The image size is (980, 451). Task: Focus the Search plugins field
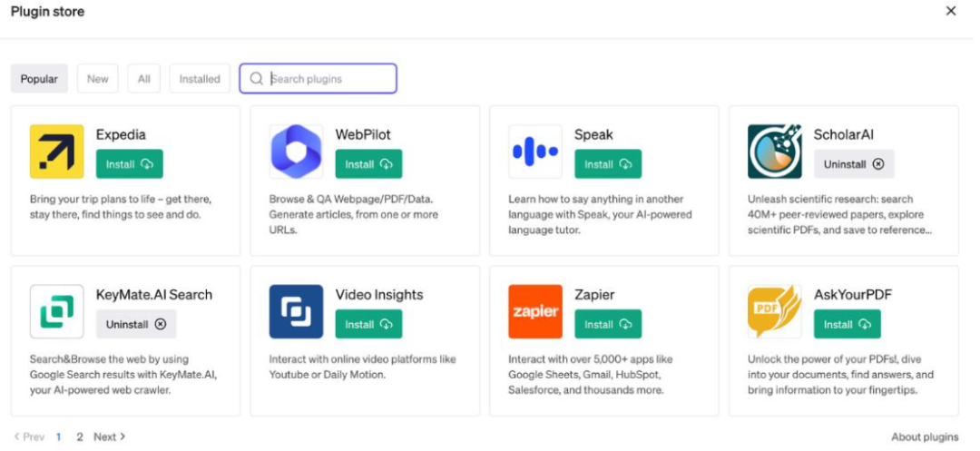tap(318, 79)
